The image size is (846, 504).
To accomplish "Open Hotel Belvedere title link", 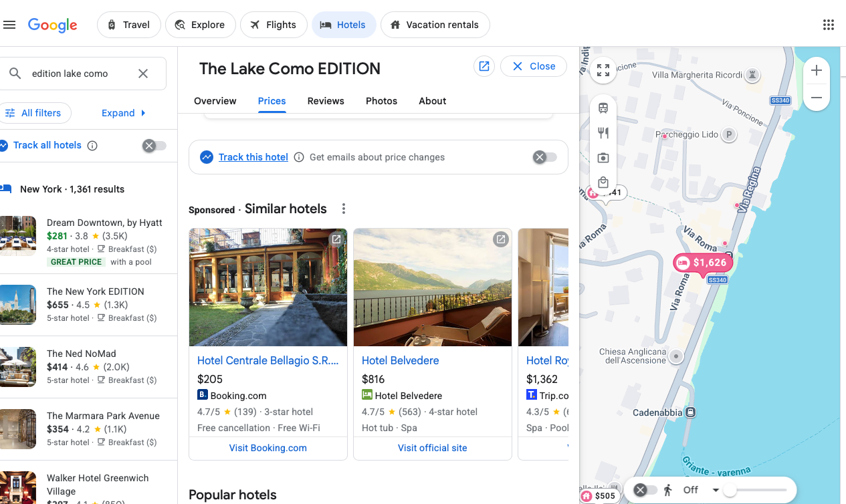I will tap(401, 360).
